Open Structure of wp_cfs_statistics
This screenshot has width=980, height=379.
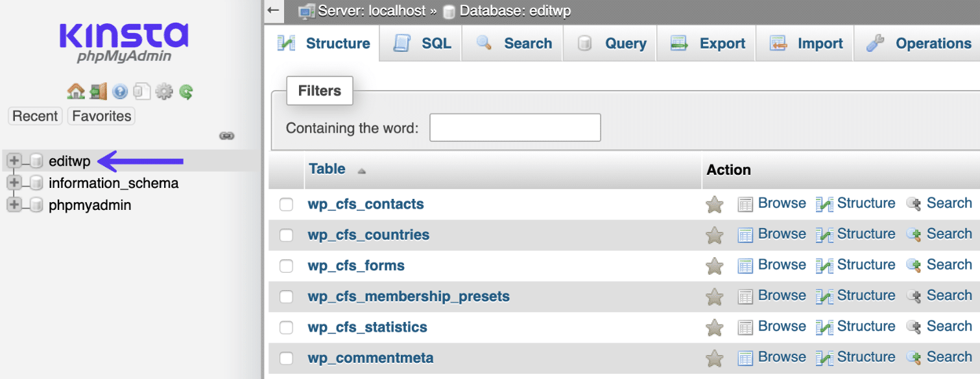coord(865,327)
